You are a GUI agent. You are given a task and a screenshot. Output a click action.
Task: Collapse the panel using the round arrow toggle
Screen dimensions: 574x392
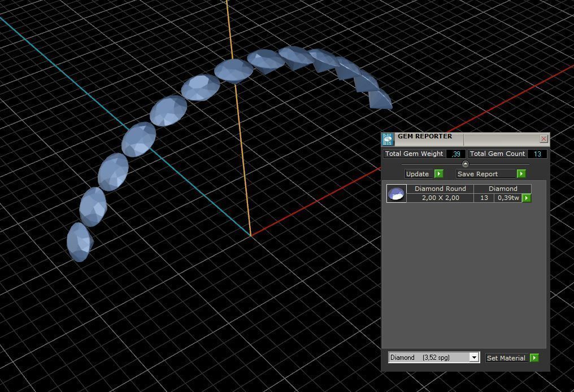tap(466, 164)
